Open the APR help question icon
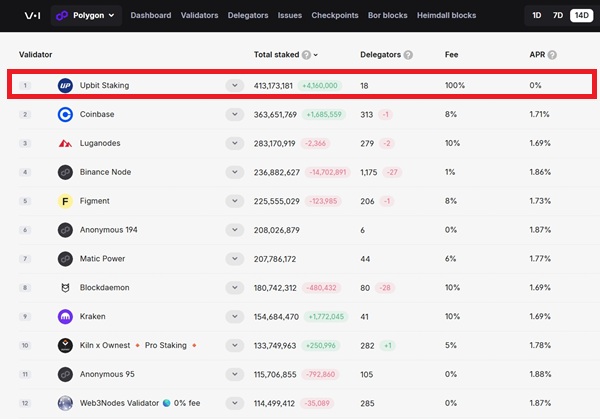600x419 pixels. [x=552, y=55]
